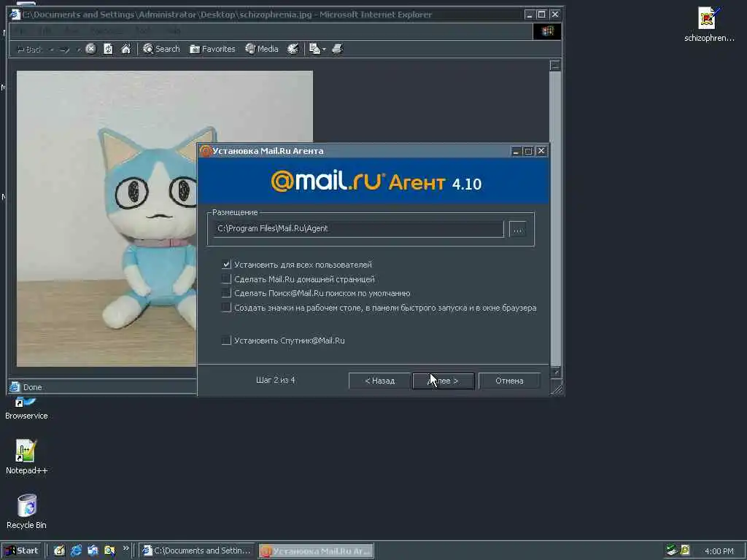Enable 'Создать значки на рабочем столе' checkbox

pos(226,308)
